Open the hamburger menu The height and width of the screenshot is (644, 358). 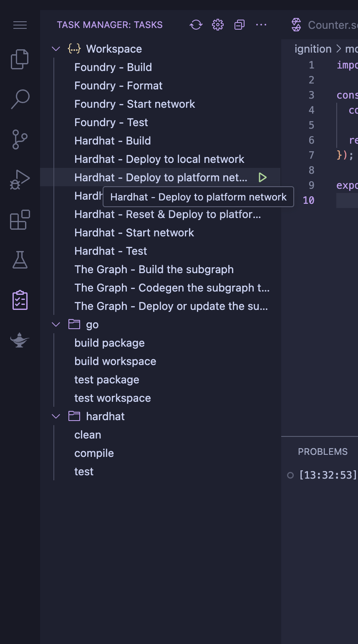coord(20,25)
